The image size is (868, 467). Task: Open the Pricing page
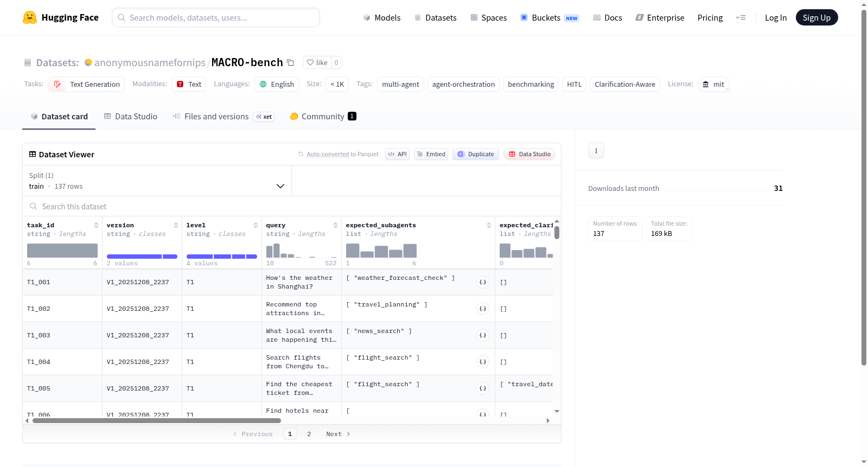point(710,17)
